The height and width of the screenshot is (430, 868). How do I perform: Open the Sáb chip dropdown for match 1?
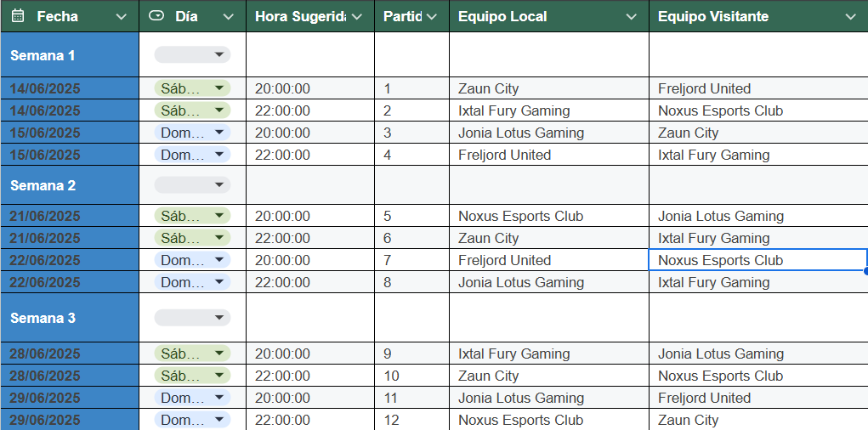click(x=192, y=88)
